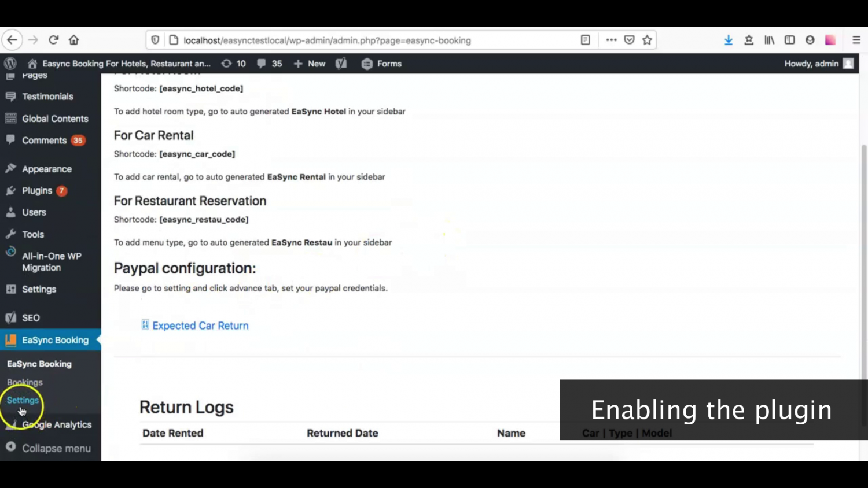
Task: Click the updates icon showing 10 updates
Action: [233, 64]
